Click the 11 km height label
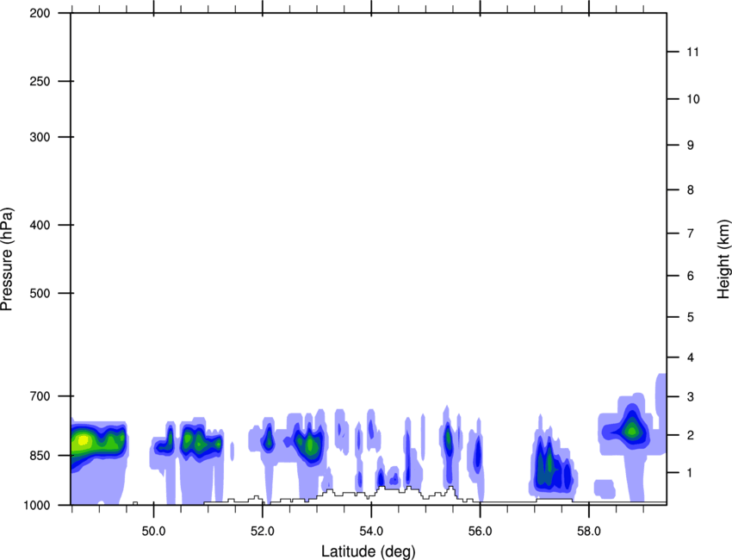 point(692,52)
